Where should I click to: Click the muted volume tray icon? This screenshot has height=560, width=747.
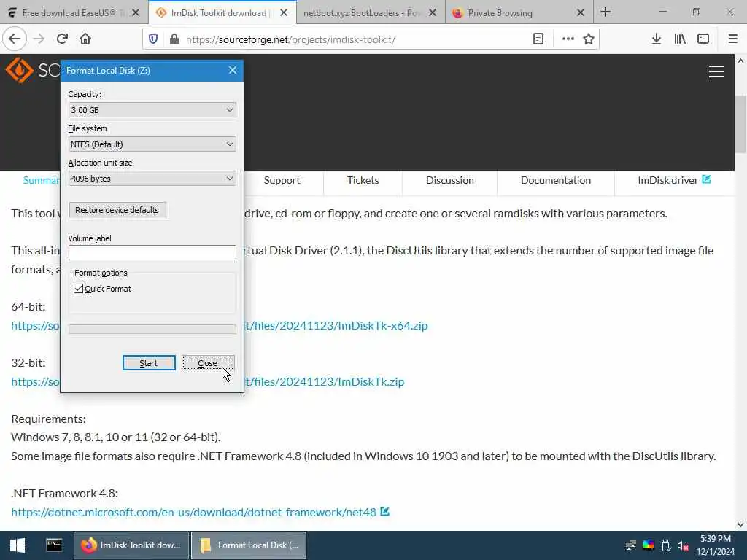click(x=683, y=545)
